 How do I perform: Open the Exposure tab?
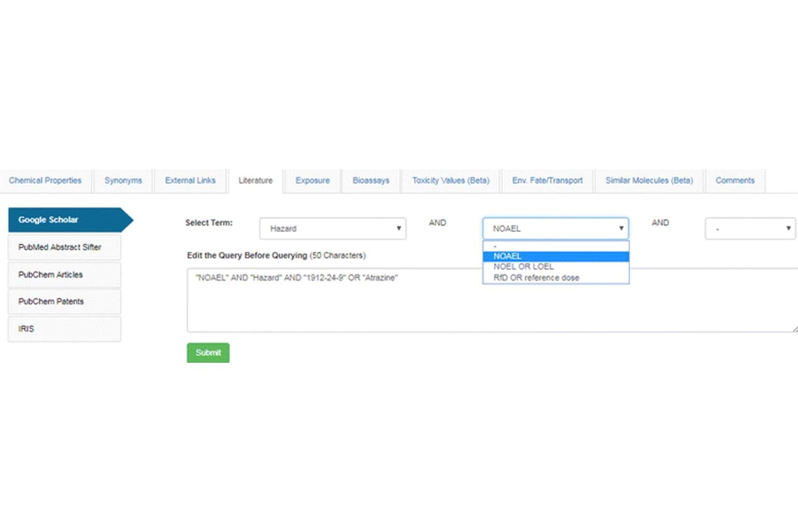[x=313, y=181]
